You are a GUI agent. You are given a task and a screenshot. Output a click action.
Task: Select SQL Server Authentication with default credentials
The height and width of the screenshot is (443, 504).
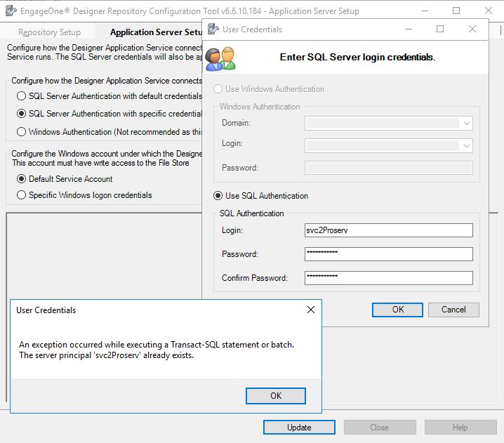coord(22,96)
